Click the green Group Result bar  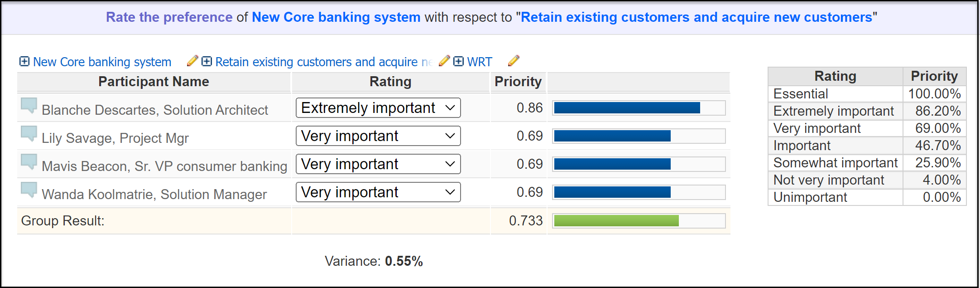pos(616,221)
